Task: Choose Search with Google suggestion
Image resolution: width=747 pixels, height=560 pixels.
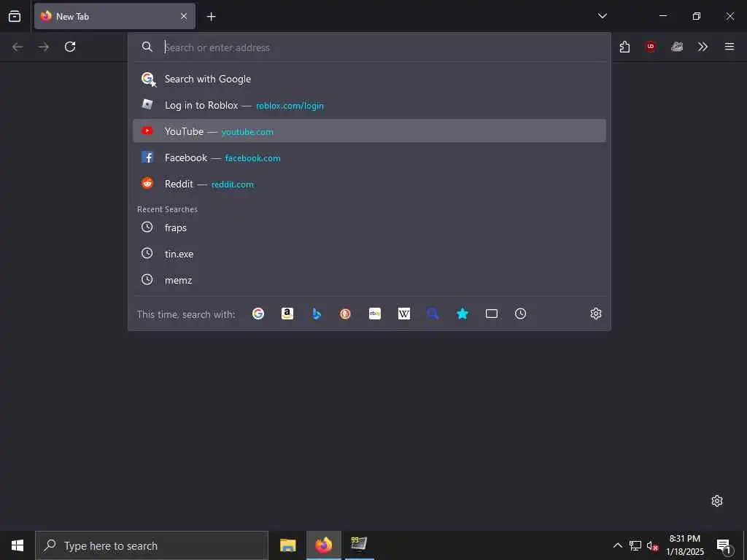Action: click(x=369, y=79)
